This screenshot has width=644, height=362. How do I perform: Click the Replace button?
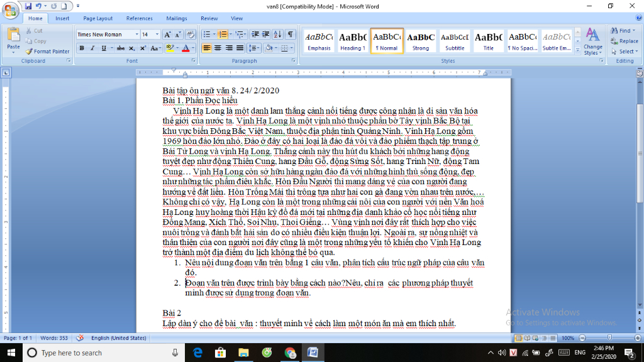pyautogui.click(x=625, y=41)
